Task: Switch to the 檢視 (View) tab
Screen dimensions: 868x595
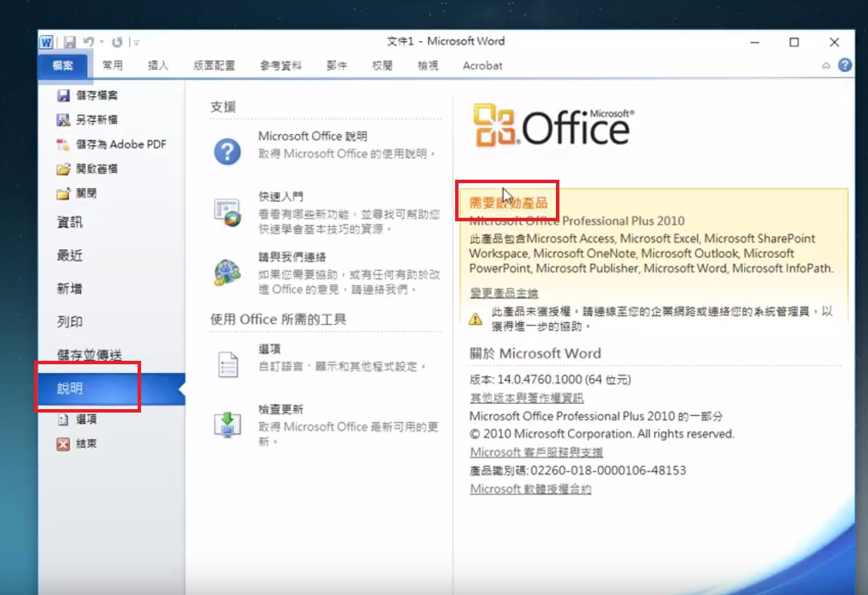Action: [428, 66]
